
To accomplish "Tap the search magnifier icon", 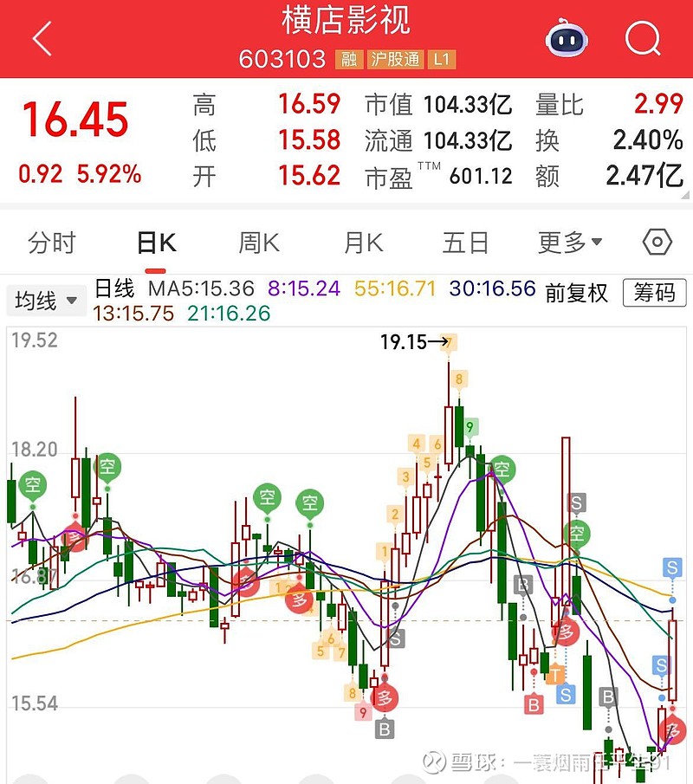I will pyautogui.click(x=643, y=38).
